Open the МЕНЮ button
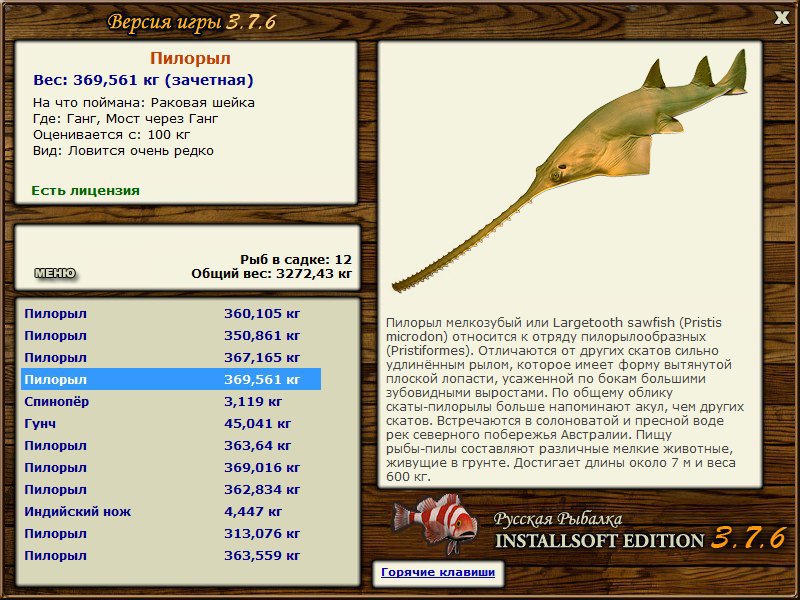This screenshot has height=600, width=800. point(55,273)
